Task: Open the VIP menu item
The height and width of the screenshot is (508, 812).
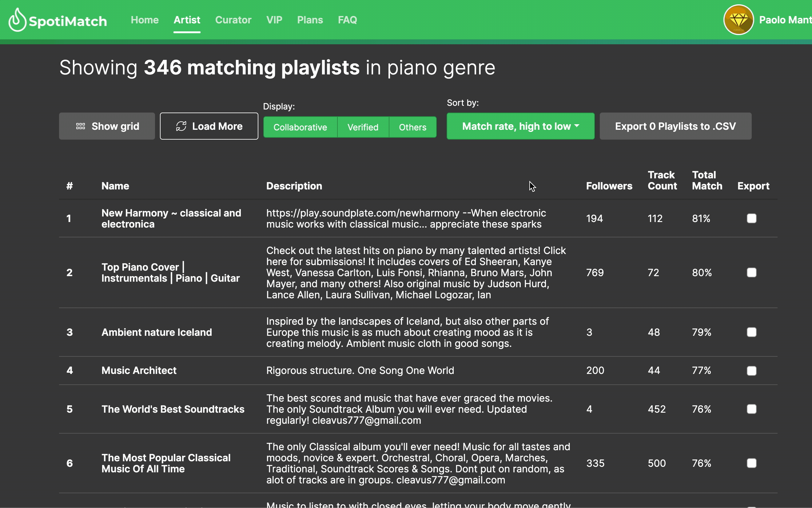Action: point(274,20)
